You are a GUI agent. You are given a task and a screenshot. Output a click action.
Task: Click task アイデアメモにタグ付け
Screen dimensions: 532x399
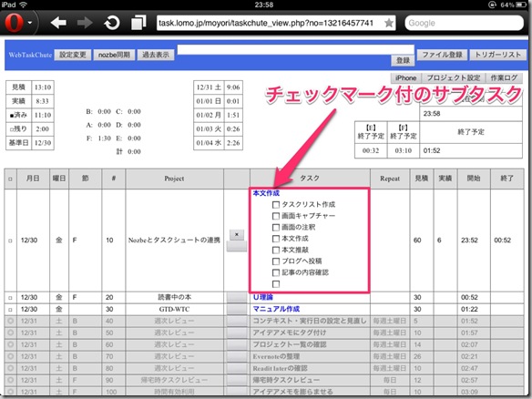290,332
